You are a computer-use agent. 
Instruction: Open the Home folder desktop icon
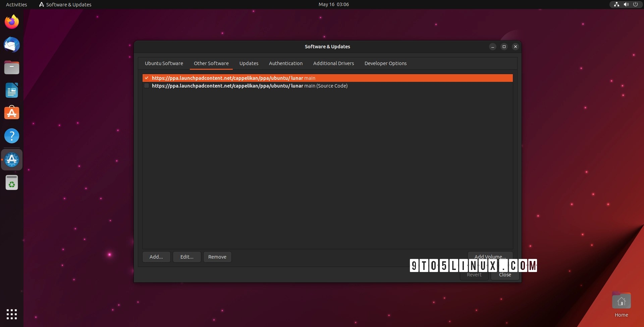point(621,305)
